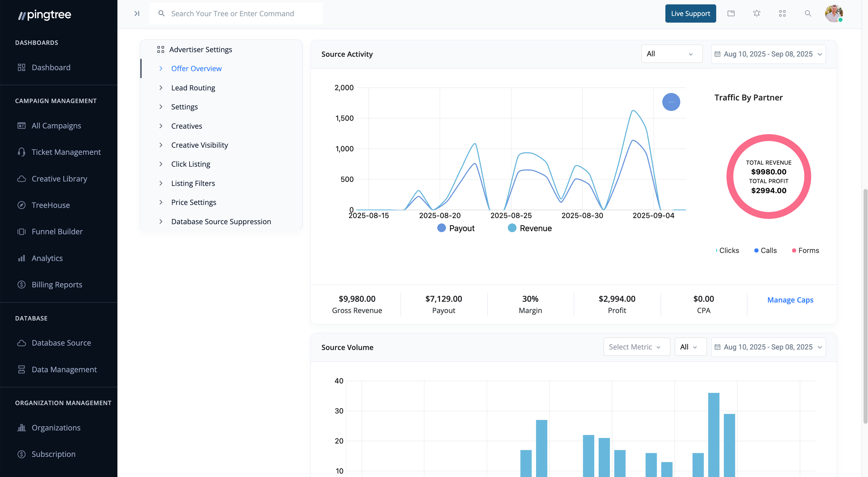Select Offer Overview menu item
The width and height of the screenshot is (868, 477).
[x=196, y=68]
